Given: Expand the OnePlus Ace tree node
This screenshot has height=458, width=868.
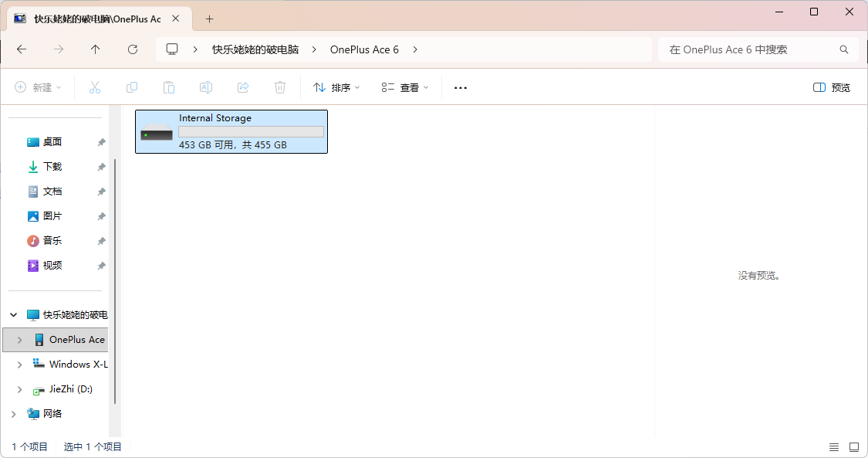Looking at the screenshot, I should 20,340.
